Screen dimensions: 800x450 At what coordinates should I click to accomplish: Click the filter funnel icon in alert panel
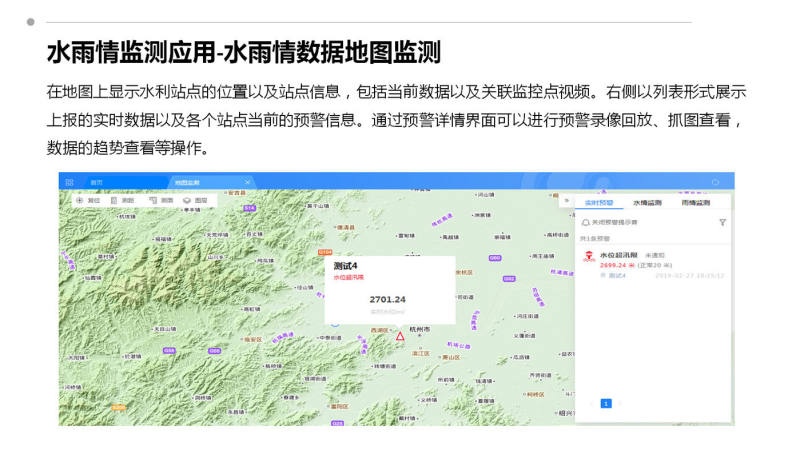pos(722,223)
